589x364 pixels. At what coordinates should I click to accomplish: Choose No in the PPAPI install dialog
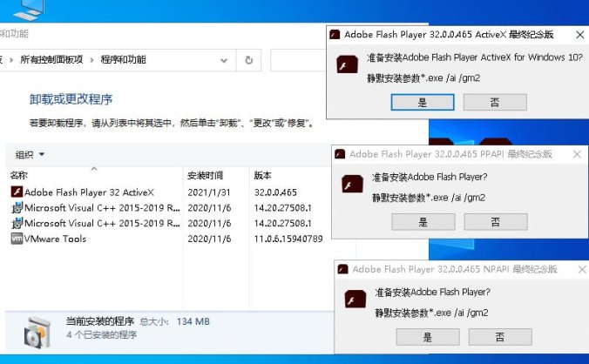(x=496, y=222)
